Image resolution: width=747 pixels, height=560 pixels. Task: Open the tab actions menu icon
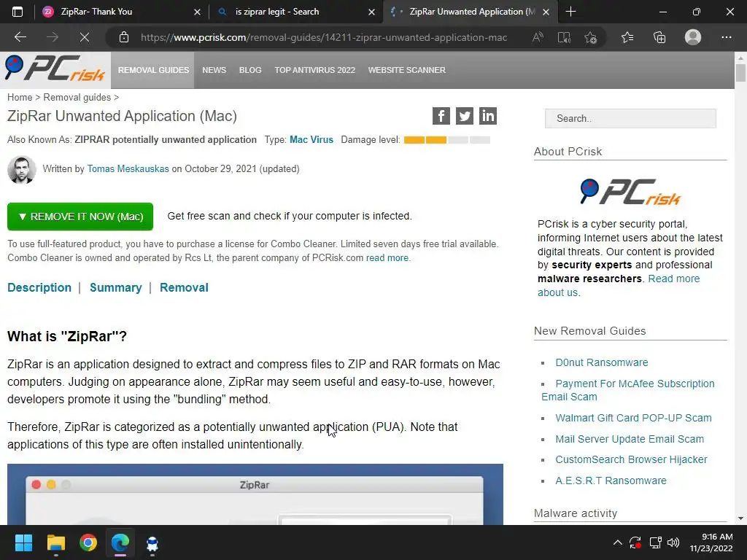[x=18, y=12]
